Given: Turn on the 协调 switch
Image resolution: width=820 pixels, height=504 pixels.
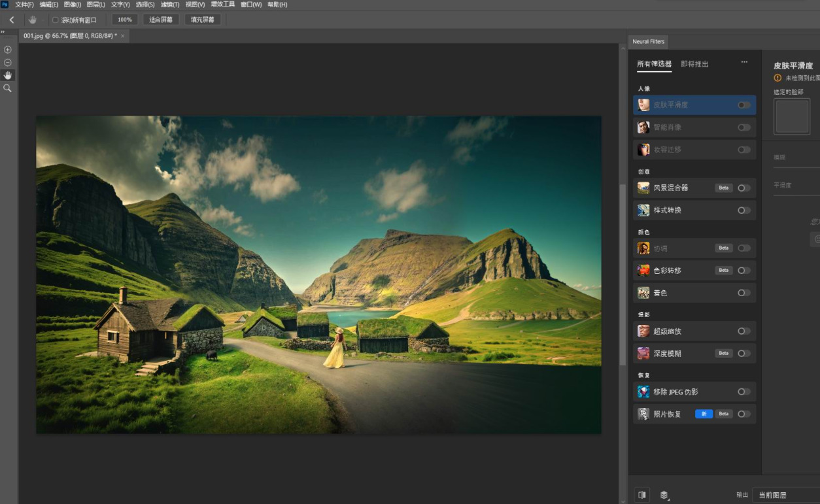Looking at the screenshot, I should (x=744, y=248).
